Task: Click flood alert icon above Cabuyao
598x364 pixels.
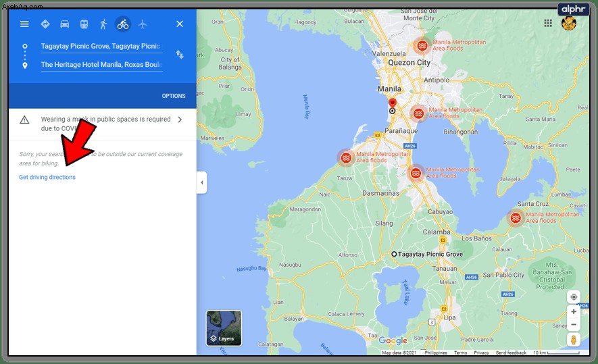Action: point(416,174)
